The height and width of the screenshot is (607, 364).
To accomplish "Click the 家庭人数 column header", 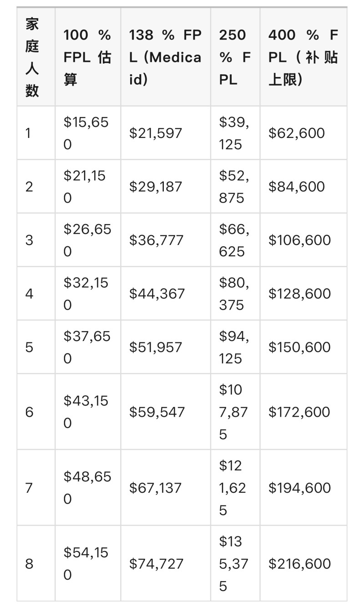I will 32,57.
